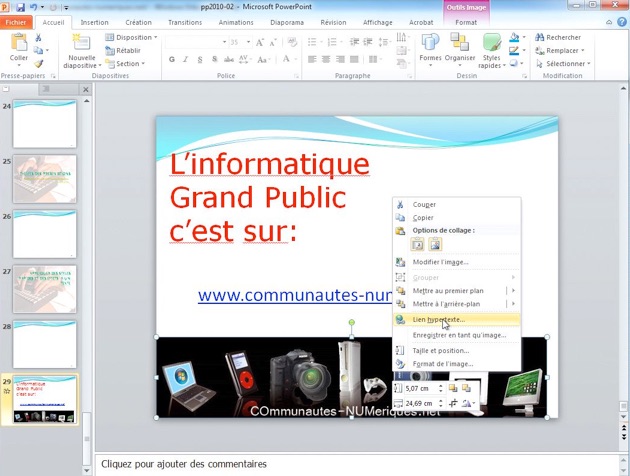Click the clear formatting icon
This screenshot has width=630, height=476.
(292, 42)
